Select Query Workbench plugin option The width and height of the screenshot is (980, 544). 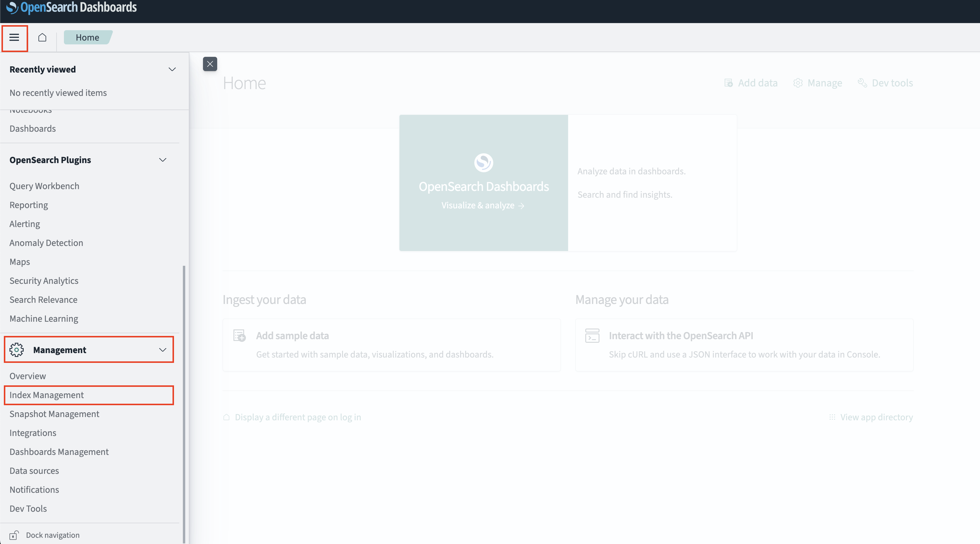[44, 186]
